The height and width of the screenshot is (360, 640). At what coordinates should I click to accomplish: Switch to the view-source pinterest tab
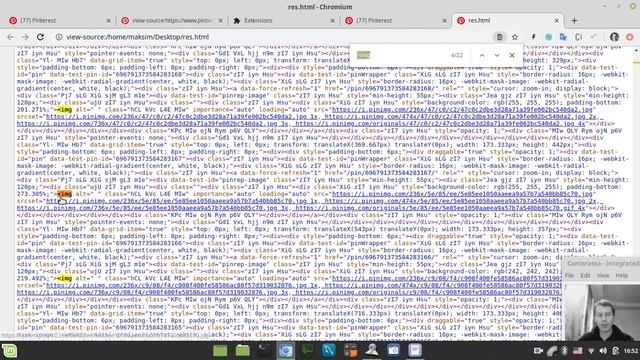[172, 20]
